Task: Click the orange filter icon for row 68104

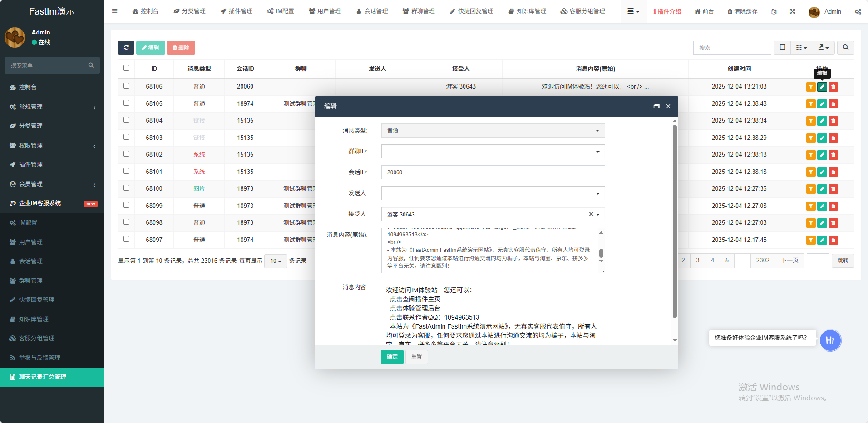Action: pyautogui.click(x=810, y=121)
